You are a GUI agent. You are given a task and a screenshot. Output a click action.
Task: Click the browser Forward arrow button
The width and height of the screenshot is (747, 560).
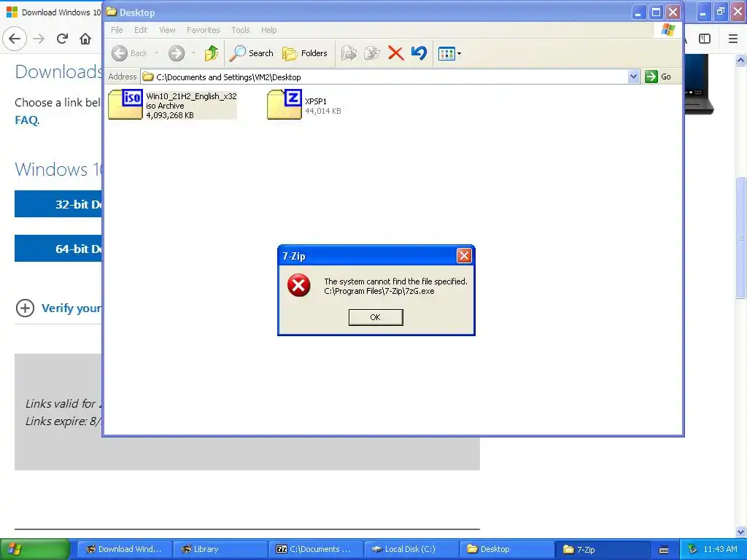39,39
